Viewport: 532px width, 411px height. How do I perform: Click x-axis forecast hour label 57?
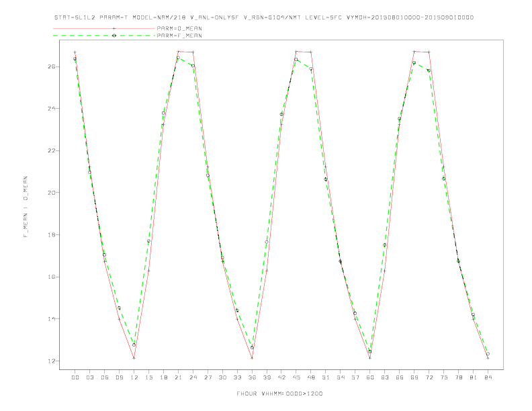coord(355,377)
